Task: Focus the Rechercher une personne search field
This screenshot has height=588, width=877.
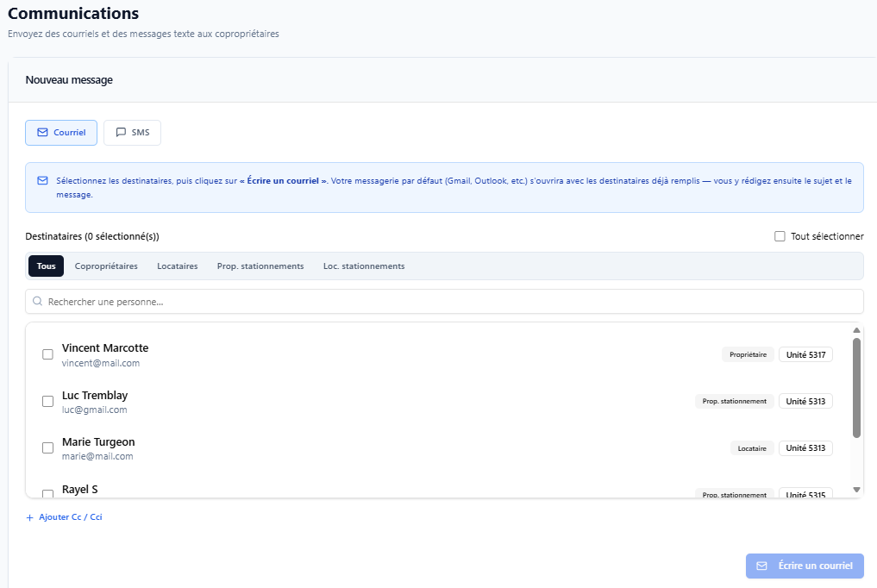Action: tap(444, 301)
